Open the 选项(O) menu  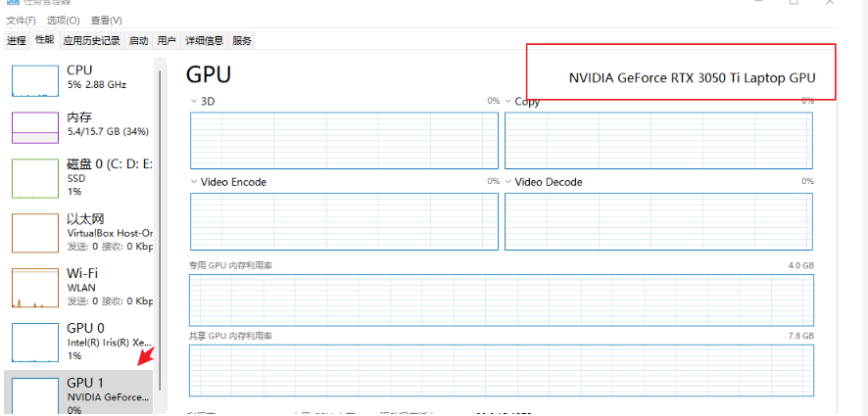coord(63,21)
